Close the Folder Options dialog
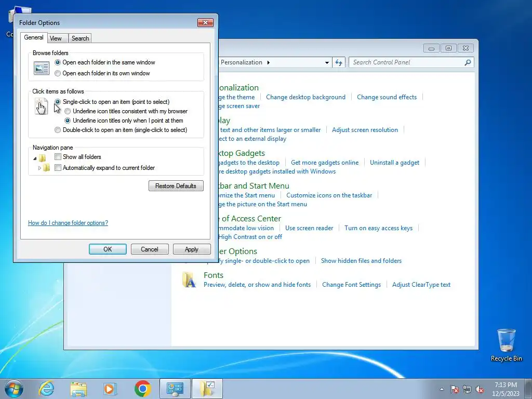 [x=205, y=22]
